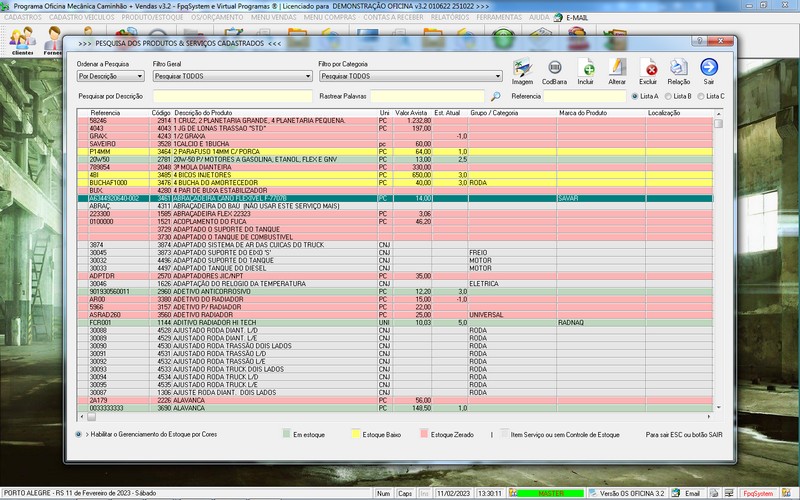Viewport: 800px width, 500px height.
Task: Click the magnifier icon beside Rastrear Palavras
Action: [x=495, y=96]
